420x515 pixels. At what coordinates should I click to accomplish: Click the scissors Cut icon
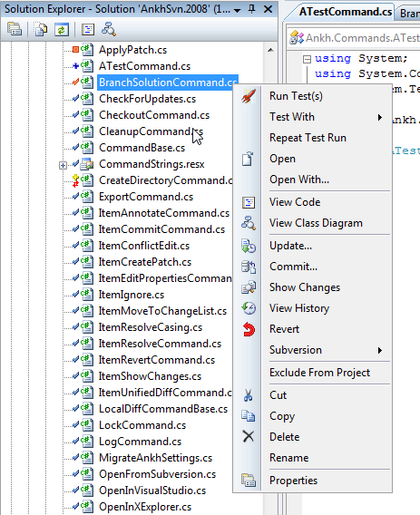click(x=249, y=395)
